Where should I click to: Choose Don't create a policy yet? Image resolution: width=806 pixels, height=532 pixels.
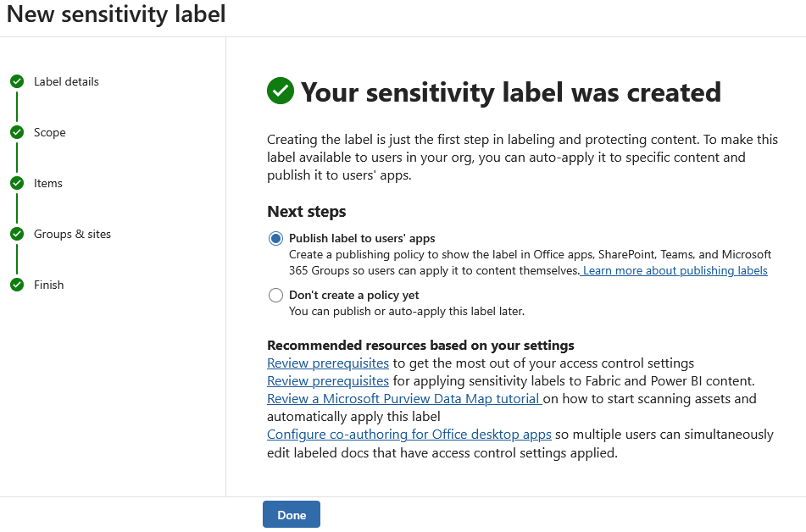click(x=275, y=296)
